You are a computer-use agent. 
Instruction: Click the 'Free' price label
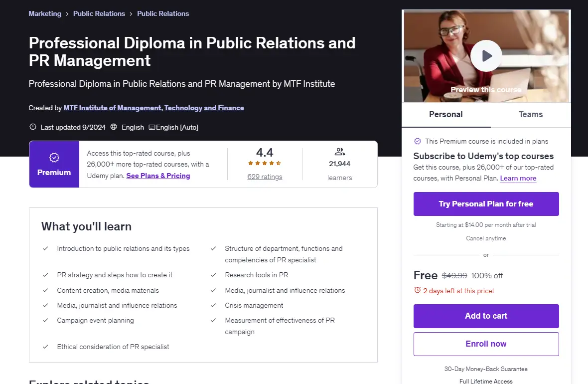click(x=425, y=275)
